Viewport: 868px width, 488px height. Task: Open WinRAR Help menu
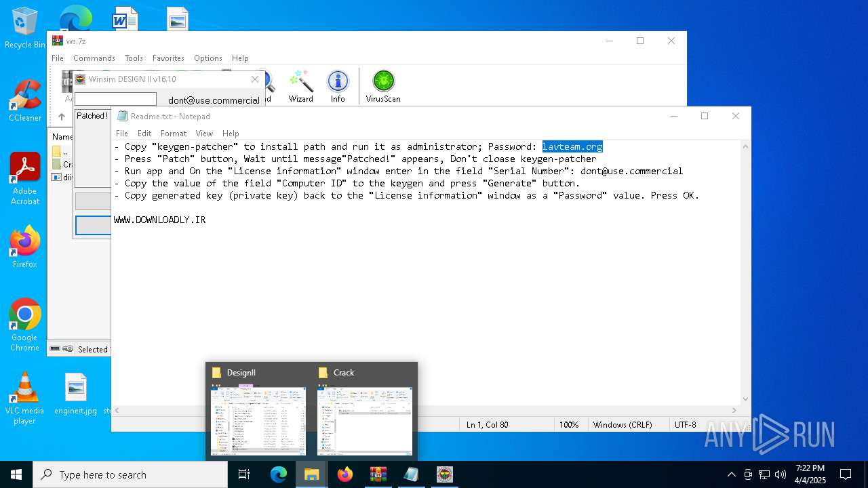pyautogui.click(x=240, y=58)
